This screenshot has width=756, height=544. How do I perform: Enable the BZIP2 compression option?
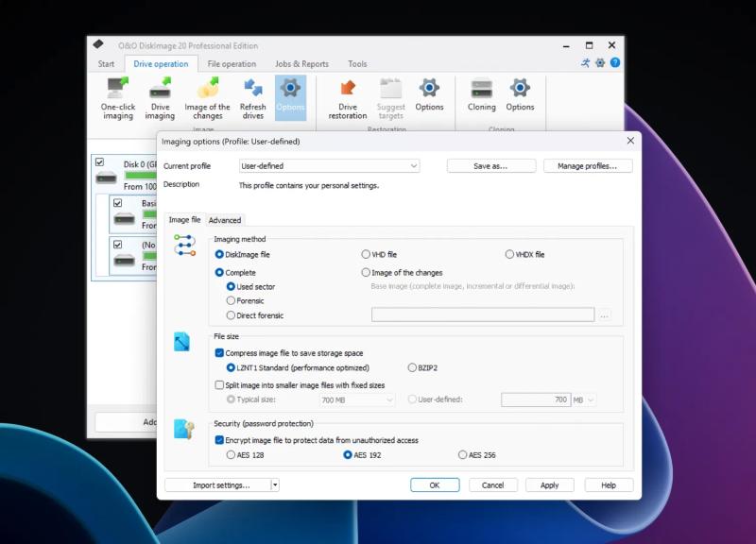tap(412, 366)
